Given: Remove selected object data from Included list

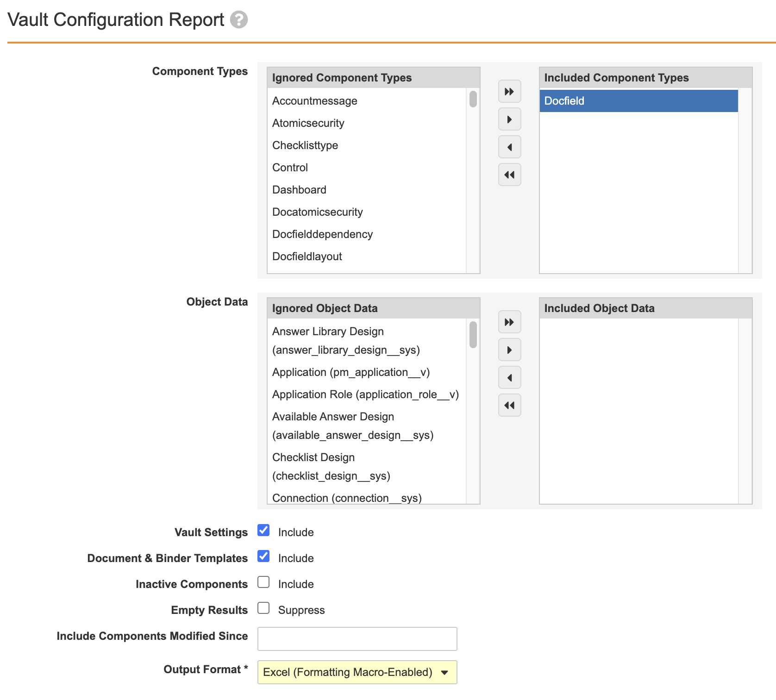Looking at the screenshot, I should tap(509, 378).
